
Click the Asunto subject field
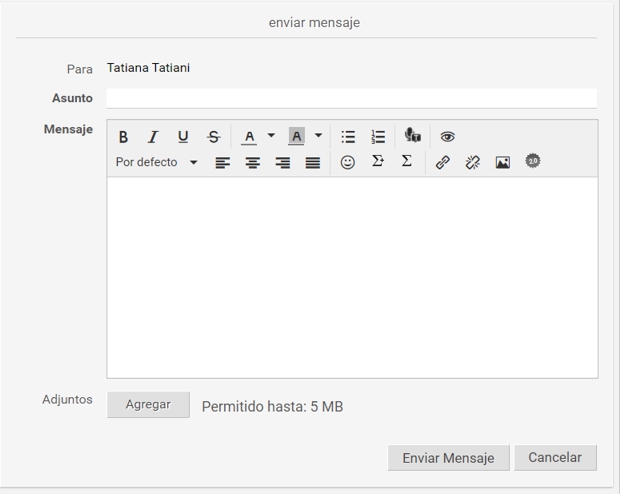[351, 98]
